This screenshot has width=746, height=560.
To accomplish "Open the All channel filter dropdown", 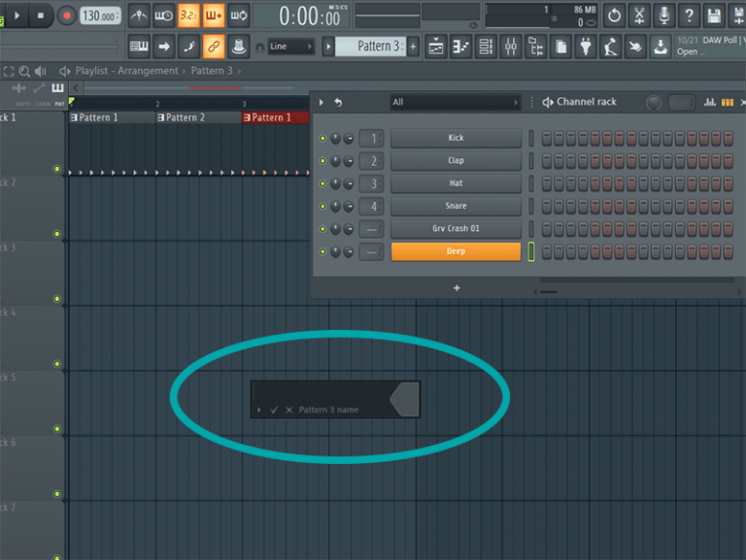I will [455, 102].
